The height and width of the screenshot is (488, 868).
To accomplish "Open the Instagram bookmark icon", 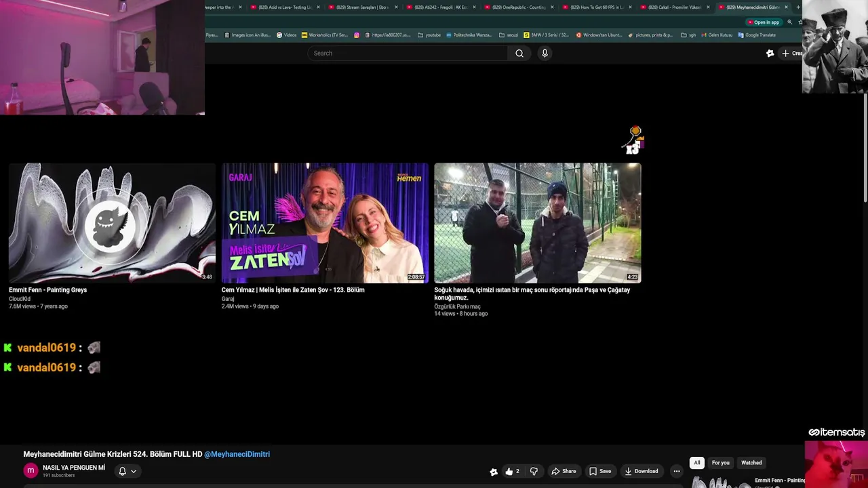I will [357, 35].
